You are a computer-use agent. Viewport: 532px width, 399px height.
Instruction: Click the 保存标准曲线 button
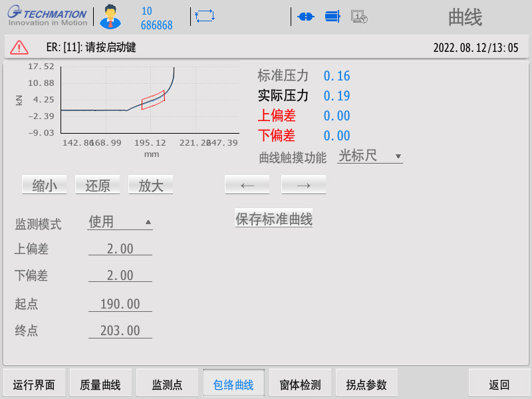[x=274, y=219]
